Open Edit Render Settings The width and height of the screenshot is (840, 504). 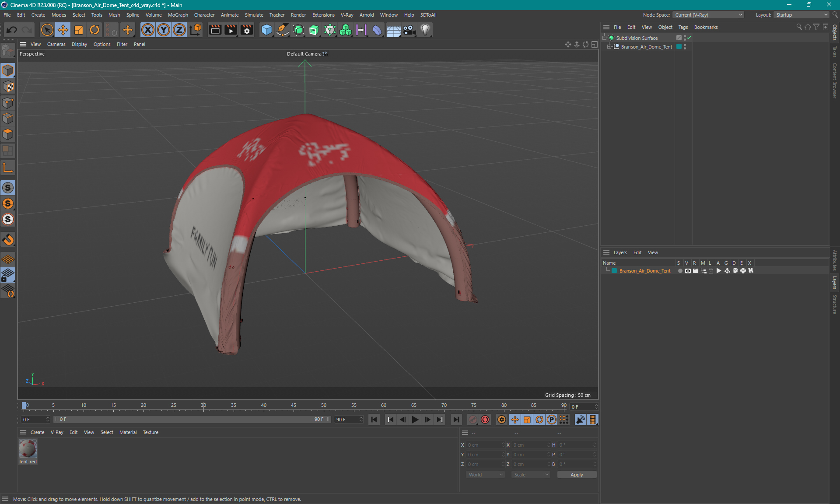247,30
